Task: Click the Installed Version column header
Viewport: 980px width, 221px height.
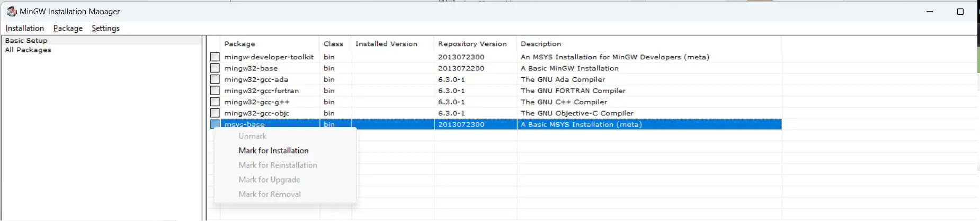Action: (393, 44)
